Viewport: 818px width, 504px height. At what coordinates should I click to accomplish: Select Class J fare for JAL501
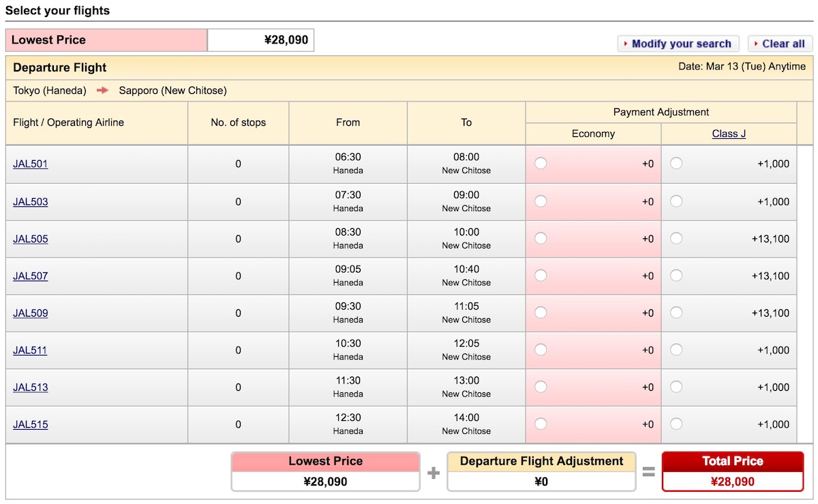tap(676, 163)
